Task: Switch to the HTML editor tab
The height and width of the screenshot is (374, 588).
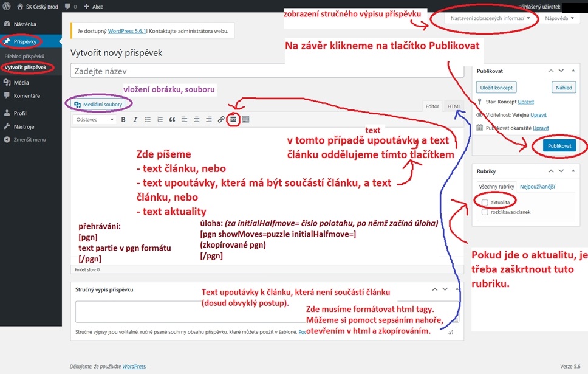Action: pos(454,106)
